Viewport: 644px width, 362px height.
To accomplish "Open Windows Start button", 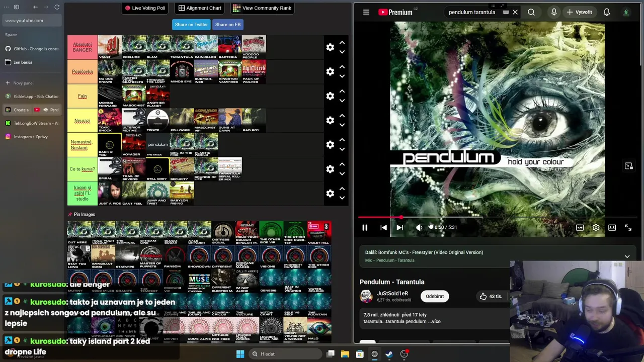I will (x=240, y=354).
